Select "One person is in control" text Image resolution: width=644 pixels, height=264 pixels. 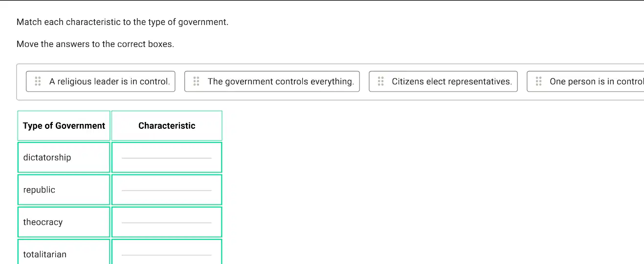[x=597, y=81]
